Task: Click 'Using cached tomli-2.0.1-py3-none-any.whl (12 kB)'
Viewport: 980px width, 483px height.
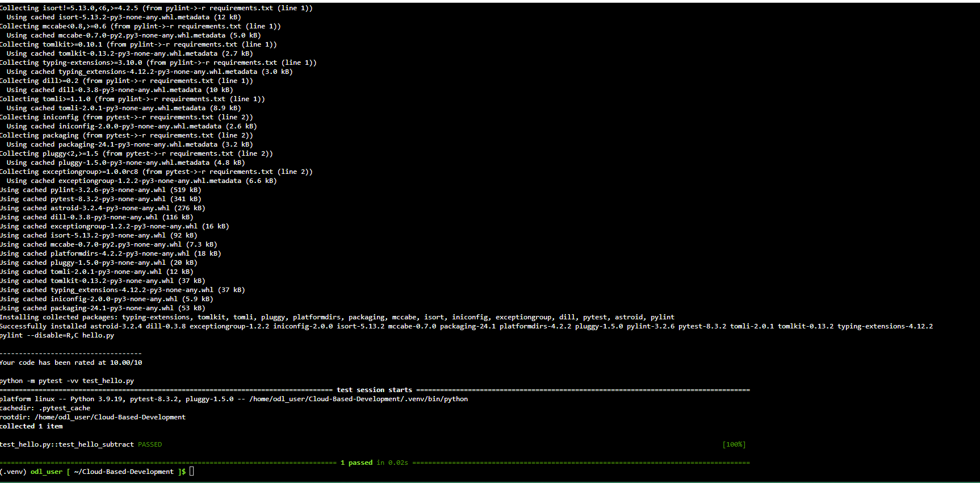Action: coord(97,272)
